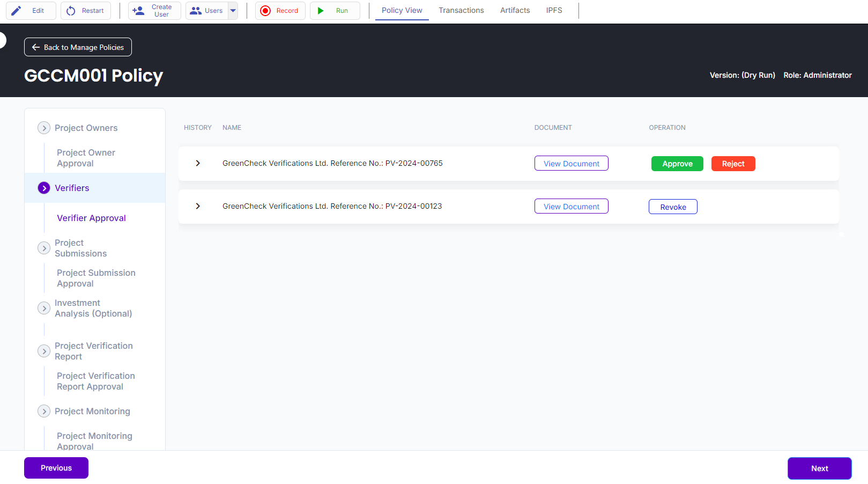Click the green Run play icon

321,11
